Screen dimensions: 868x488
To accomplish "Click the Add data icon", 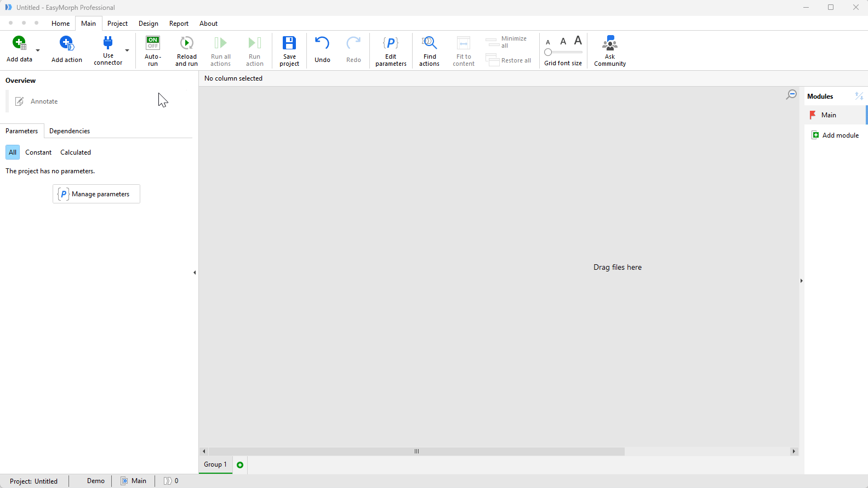I will click(19, 43).
